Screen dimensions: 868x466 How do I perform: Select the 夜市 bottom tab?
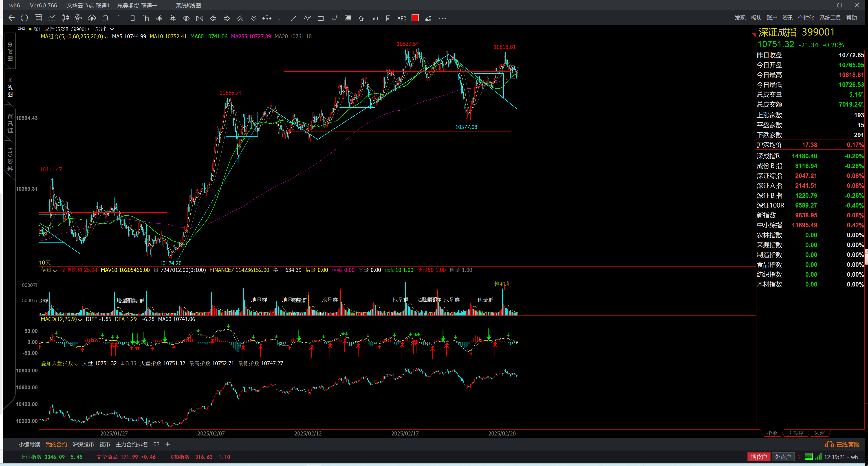(x=105, y=444)
